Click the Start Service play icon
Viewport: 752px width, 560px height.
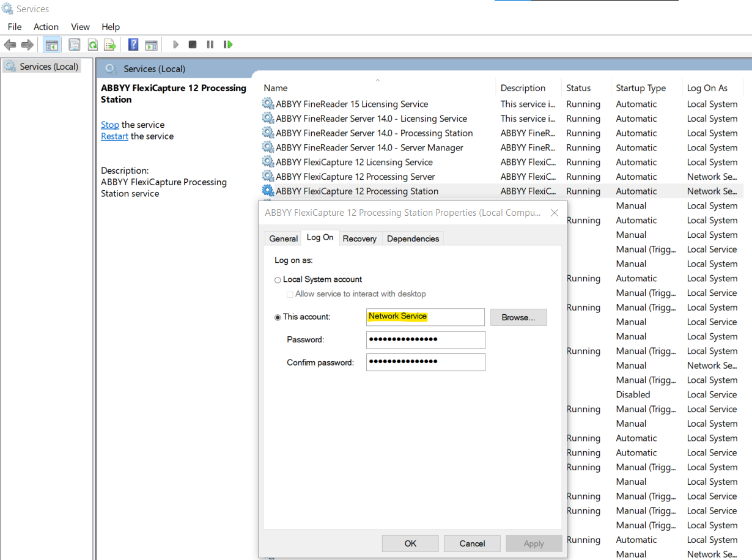[175, 45]
